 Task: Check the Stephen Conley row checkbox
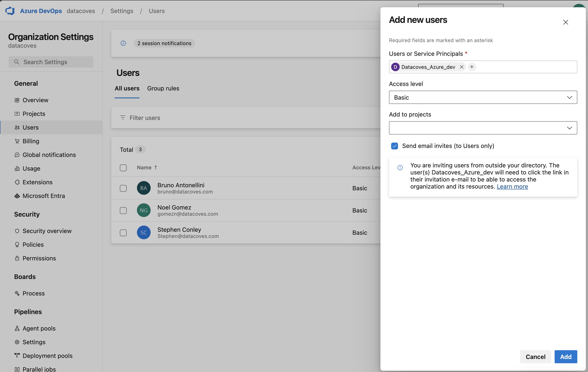tap(123, 232)
